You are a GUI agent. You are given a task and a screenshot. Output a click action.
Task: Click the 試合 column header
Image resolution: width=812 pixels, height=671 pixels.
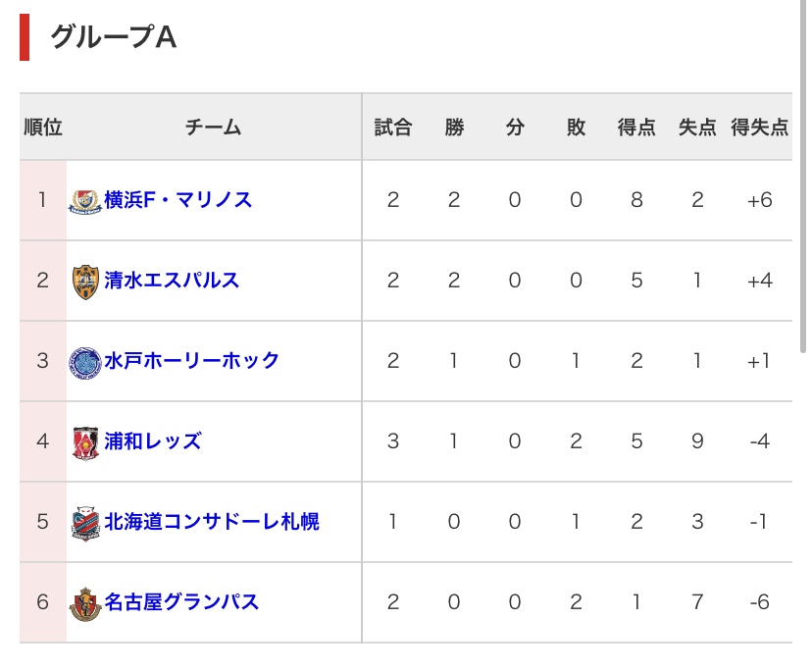click(393, 127)
